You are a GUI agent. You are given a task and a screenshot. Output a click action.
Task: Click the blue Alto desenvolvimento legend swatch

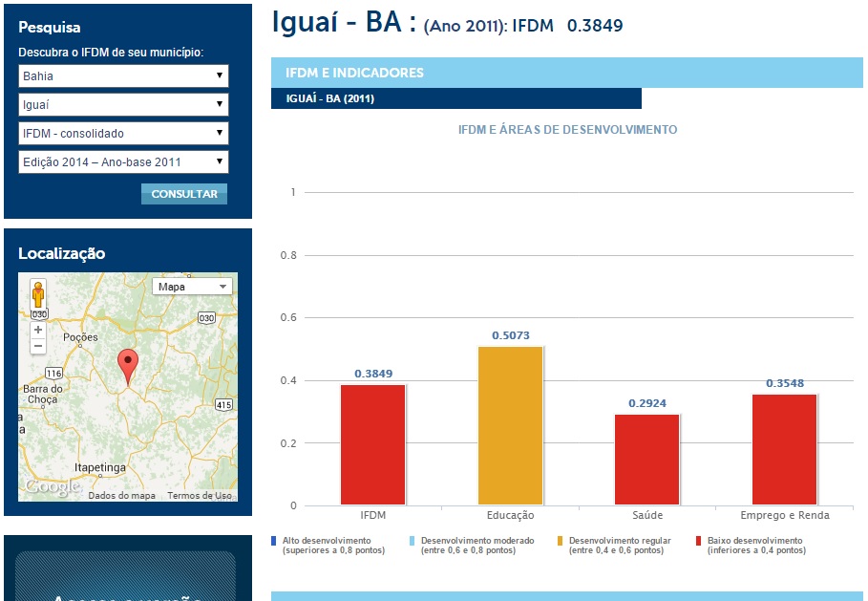tap(273, 541)
